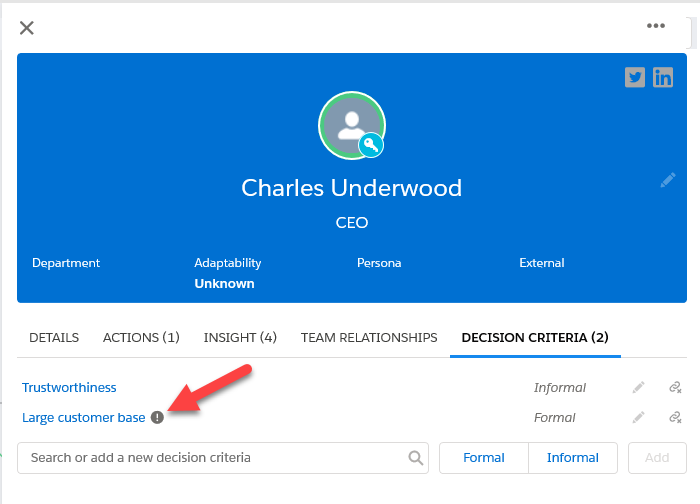Click the key badge on the avatar
The width and height of the screenshot is (700, 504).
pos(371,145)
